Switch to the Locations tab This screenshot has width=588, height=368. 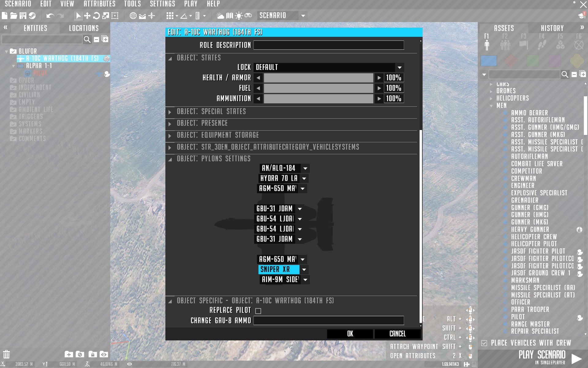(x=84, y=28)
